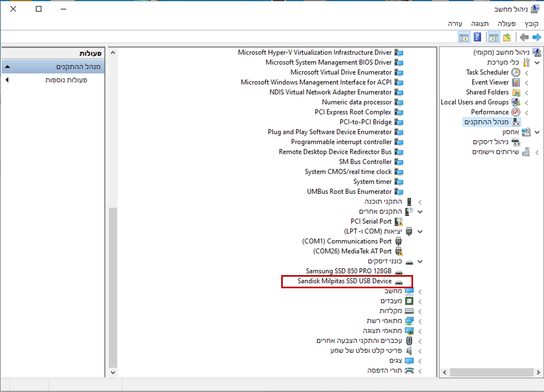Screen dimensions: 544x392
Task: Click the Task Scheduler clock icon
Action: (516, 72)
